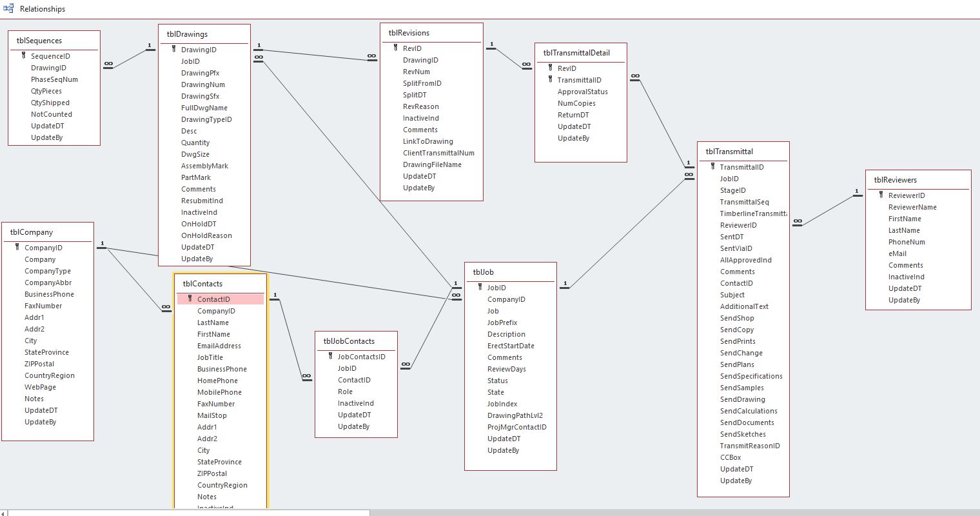Select the relationship line between tblSequences and tblDrawings
The image size is (980, 516).
(130, 58)
